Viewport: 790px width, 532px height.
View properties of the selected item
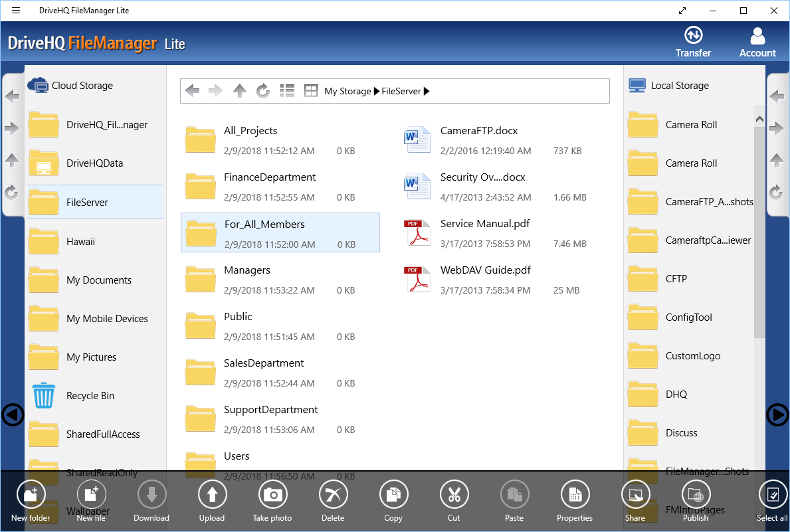click(574, 495)
